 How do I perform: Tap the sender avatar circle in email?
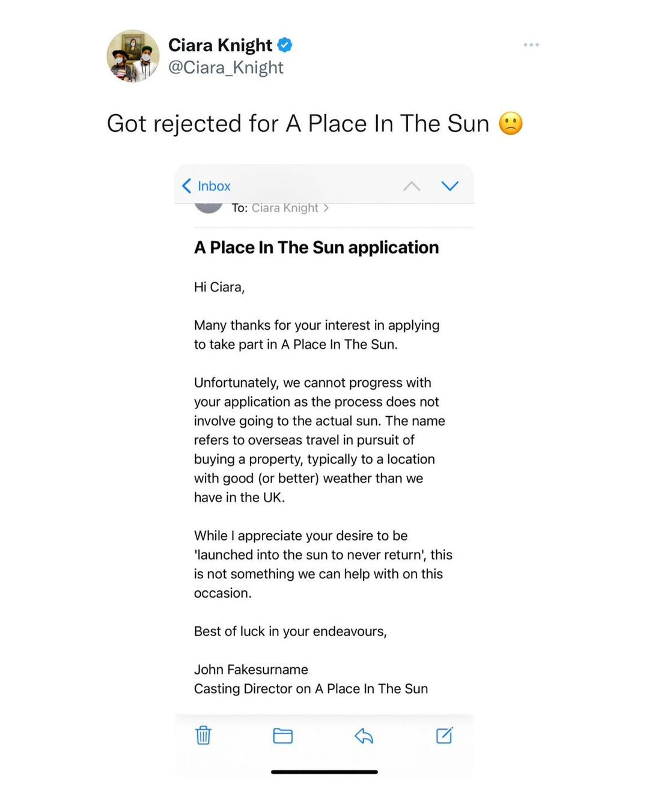pyautogui.click(x=209, y=208)
